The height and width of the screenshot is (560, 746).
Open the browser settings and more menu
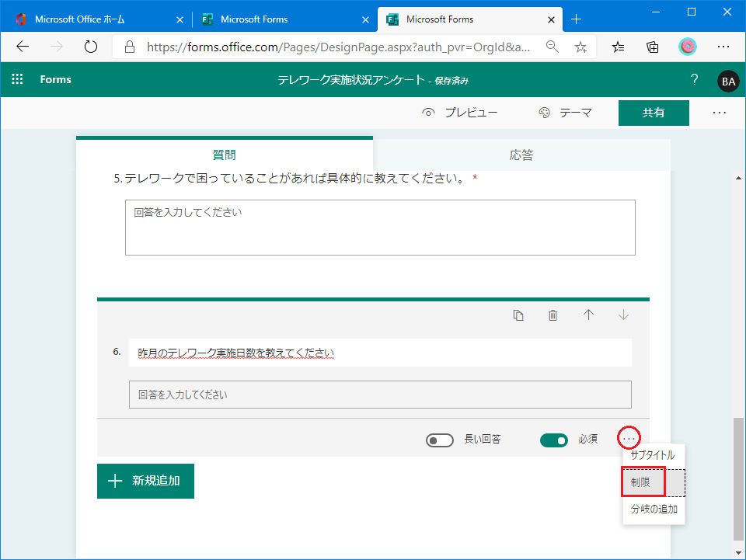click(723, 47)
